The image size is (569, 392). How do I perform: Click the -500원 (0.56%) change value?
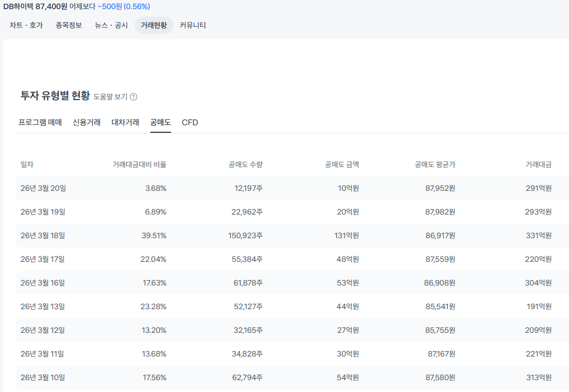124,6
